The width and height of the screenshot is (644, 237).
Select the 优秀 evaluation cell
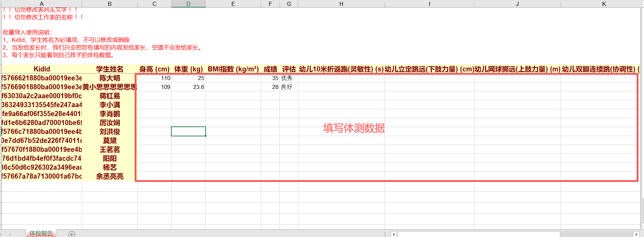pyautogui.click(x=289, y=78)
